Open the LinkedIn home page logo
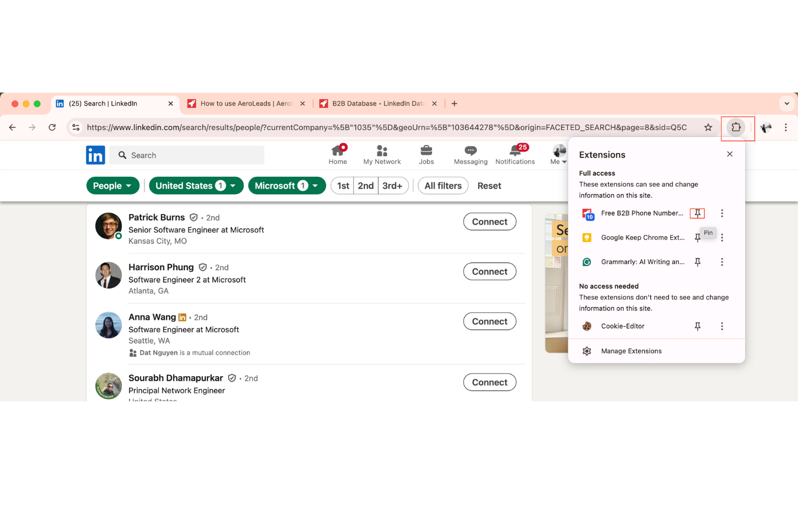 point(95,155)
